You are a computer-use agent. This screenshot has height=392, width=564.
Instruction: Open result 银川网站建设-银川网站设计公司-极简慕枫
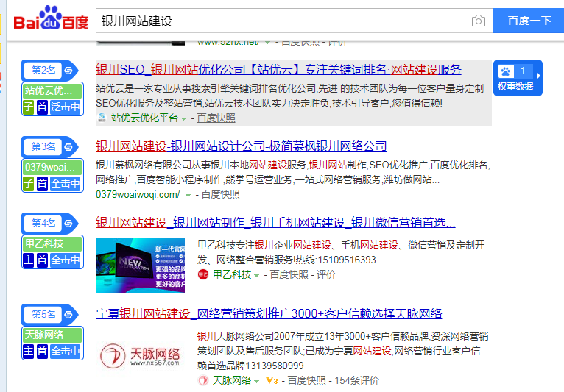pyautogui.click(x=241, y=146)
